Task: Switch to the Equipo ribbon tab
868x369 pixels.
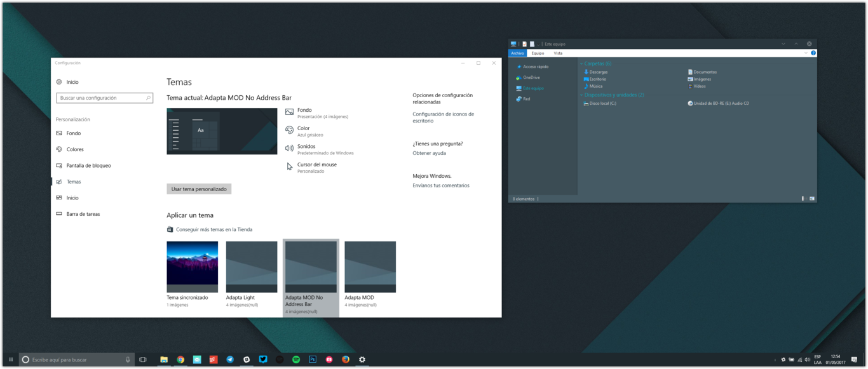Action: (538, 53)
